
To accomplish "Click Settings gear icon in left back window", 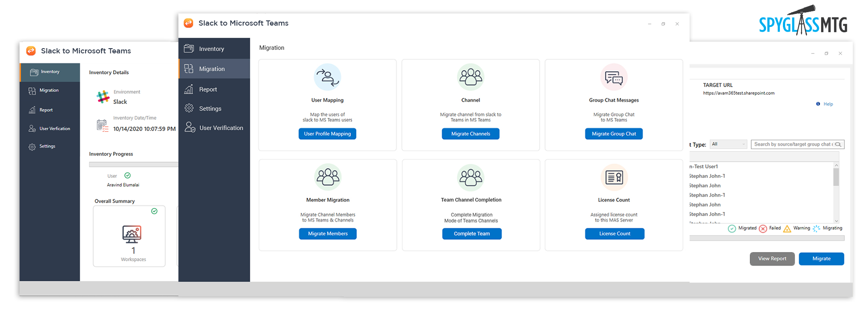I will (32, 147).
